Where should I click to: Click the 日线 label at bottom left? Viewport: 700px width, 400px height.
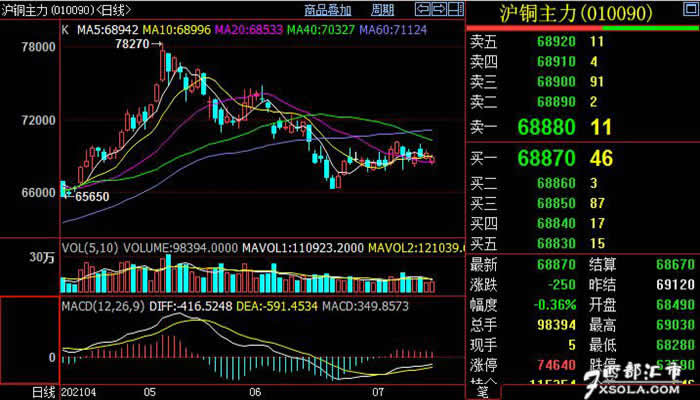tap(43, 392)
